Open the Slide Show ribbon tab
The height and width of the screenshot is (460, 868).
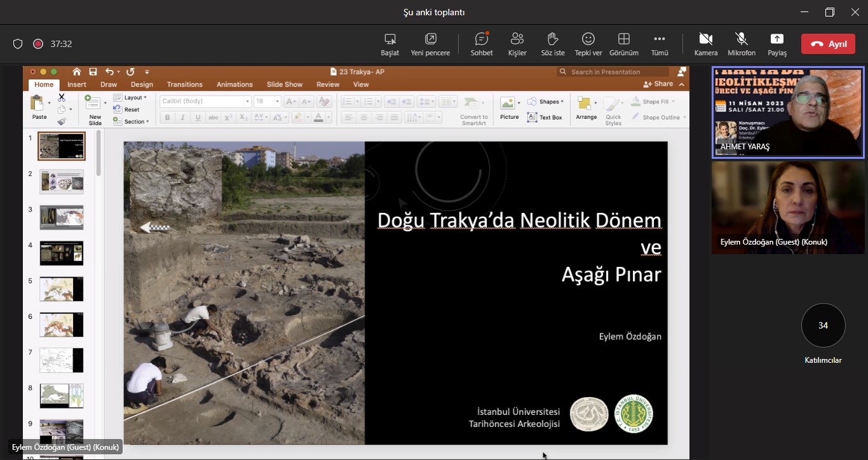(x=285, y=85)
